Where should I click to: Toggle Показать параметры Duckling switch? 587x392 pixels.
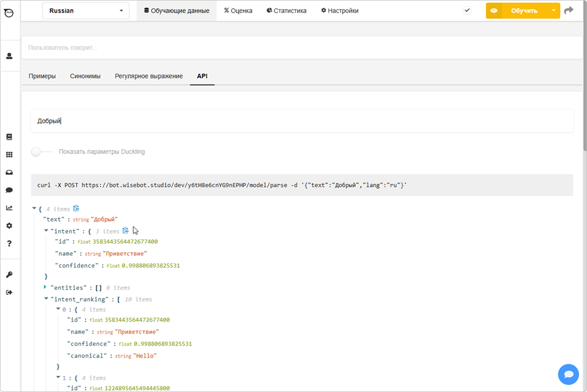click(37, 152)
